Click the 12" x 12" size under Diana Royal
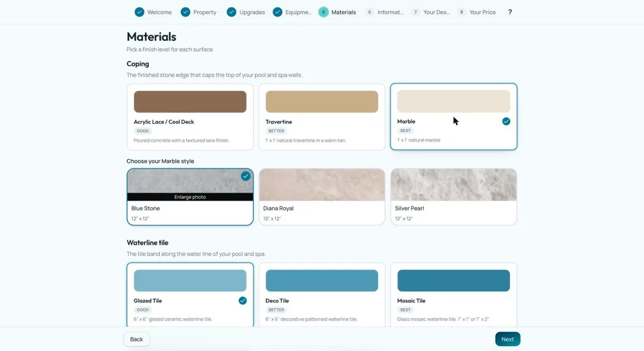644x351 pixels. click(272, 219)
